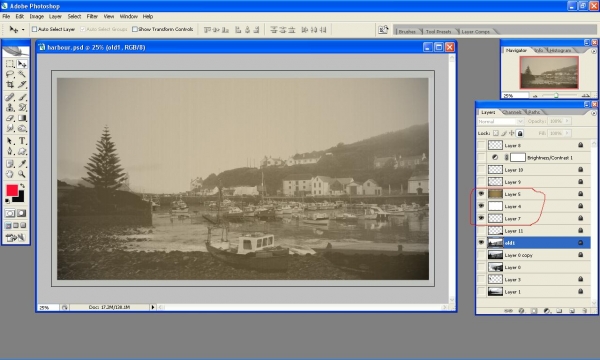Enable Show Transform Controls checkbox

coord(135,29)
